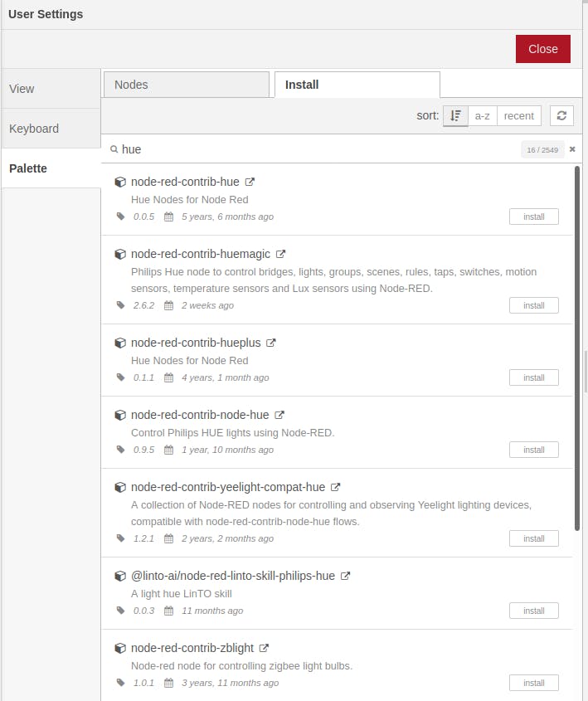Close the User Settings dialog
This screenshot has height=701, width=588.
[543, 49]
